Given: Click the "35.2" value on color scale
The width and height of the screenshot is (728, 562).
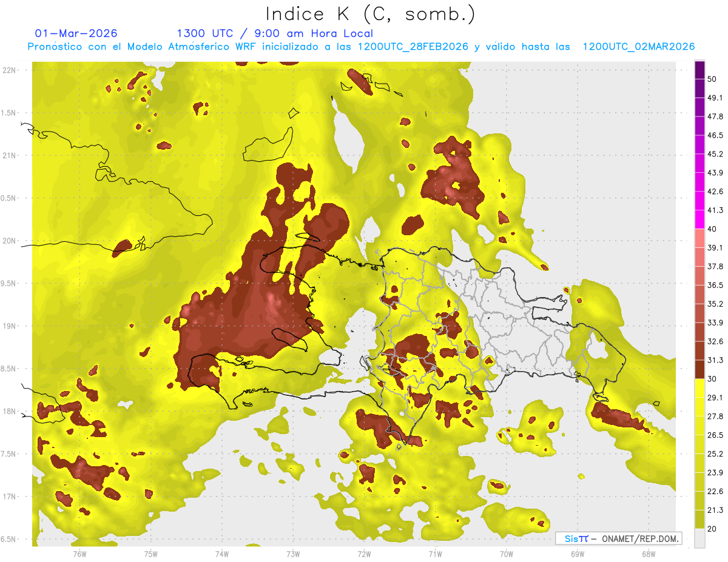Looking at the screenshot, I should [715, 304].
